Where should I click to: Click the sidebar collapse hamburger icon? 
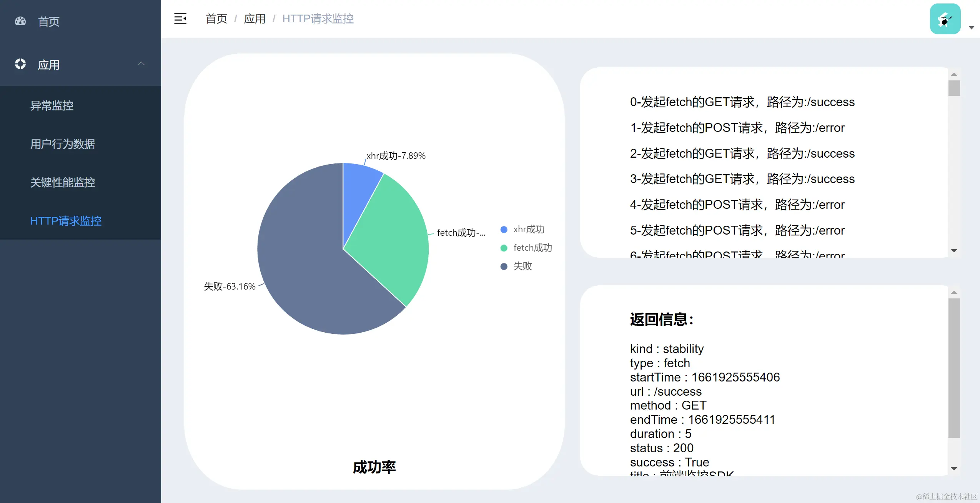pyautogui.click(x=180, y=18)
